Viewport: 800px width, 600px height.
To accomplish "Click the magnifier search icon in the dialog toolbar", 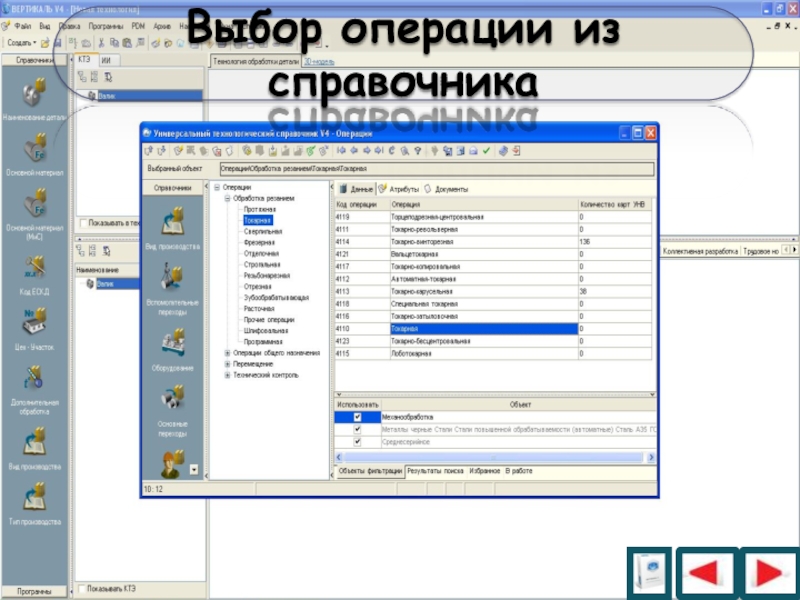I will (405, 151).
